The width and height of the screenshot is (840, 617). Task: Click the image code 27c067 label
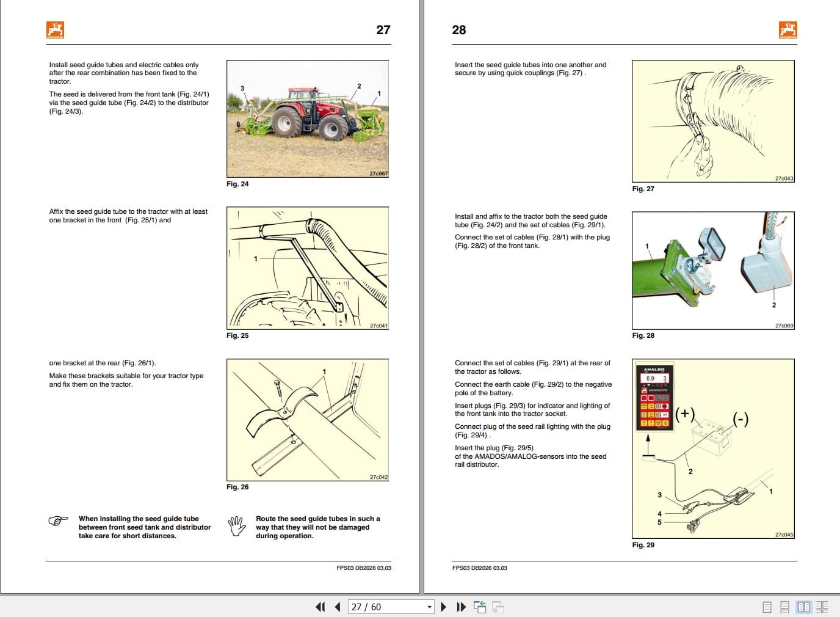click(x=378, y=173)
